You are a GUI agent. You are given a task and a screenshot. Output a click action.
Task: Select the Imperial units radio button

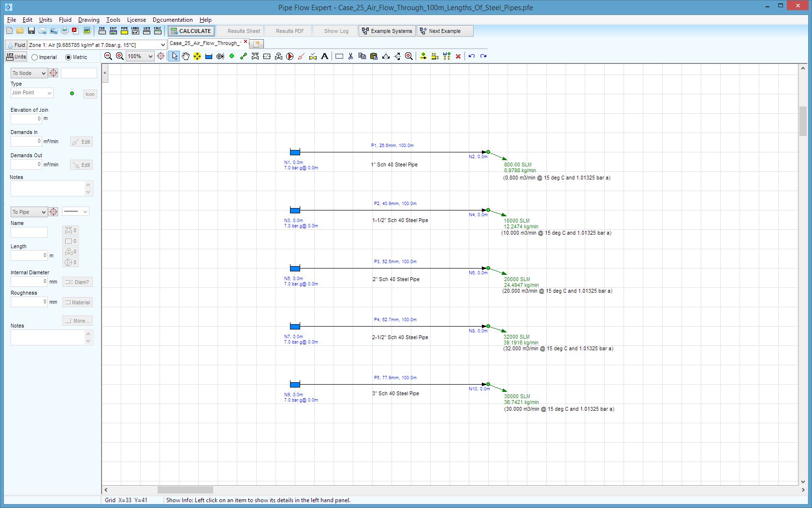click(x=35, y=57)
